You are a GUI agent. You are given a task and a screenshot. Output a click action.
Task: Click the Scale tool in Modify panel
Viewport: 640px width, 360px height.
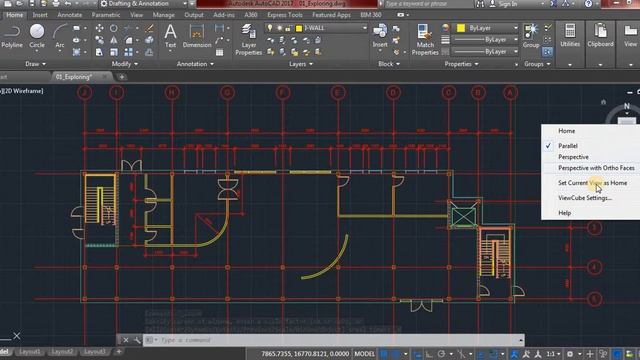point(113,52)
